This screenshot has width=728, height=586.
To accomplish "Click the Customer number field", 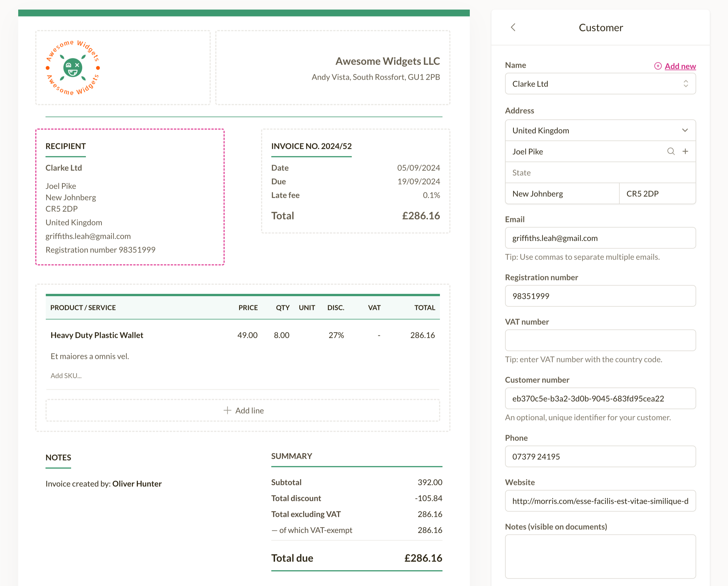I will (600, 398).
